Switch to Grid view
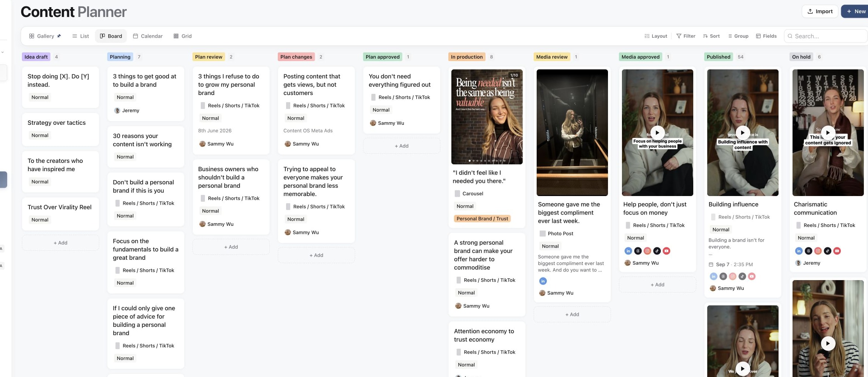 pyautogui.click(x=183, y=36)
